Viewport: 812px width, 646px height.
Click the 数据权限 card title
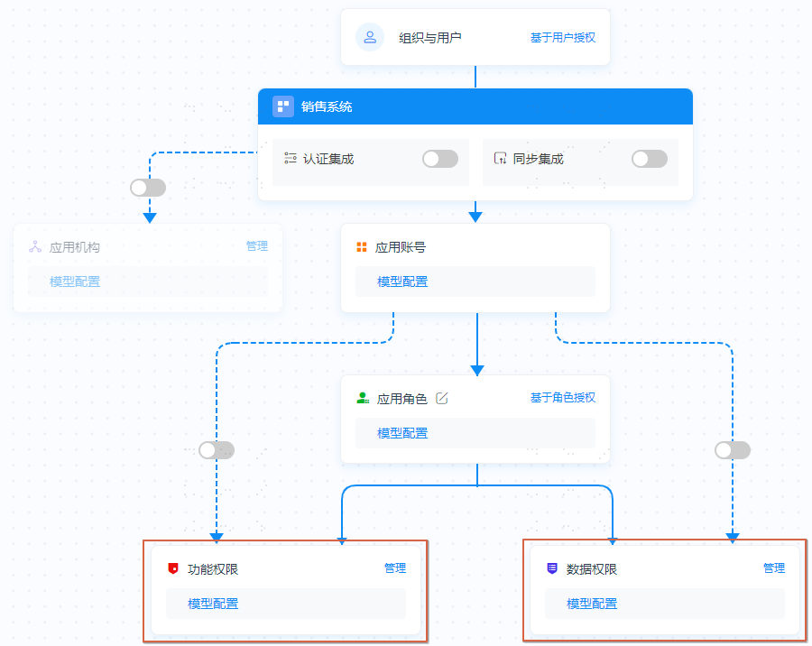(592, 569)
